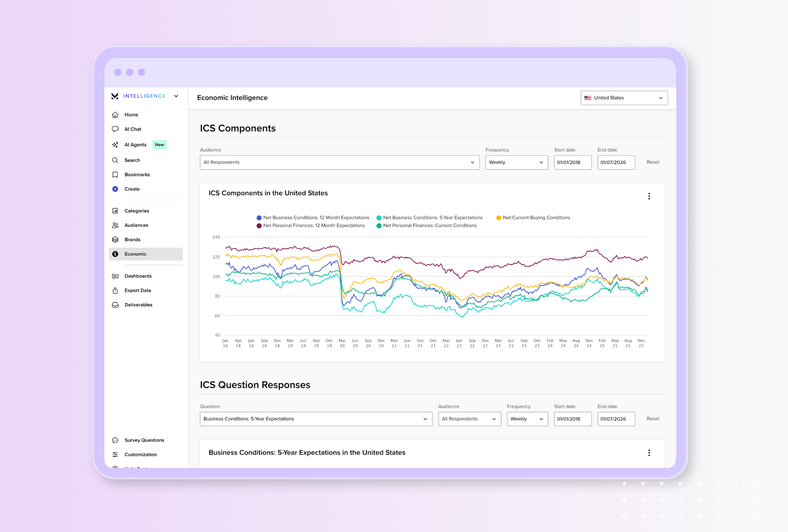This screenshot has height=532, width=788.
Task: Open the United States country dropdown
Action: click(624, 98)
